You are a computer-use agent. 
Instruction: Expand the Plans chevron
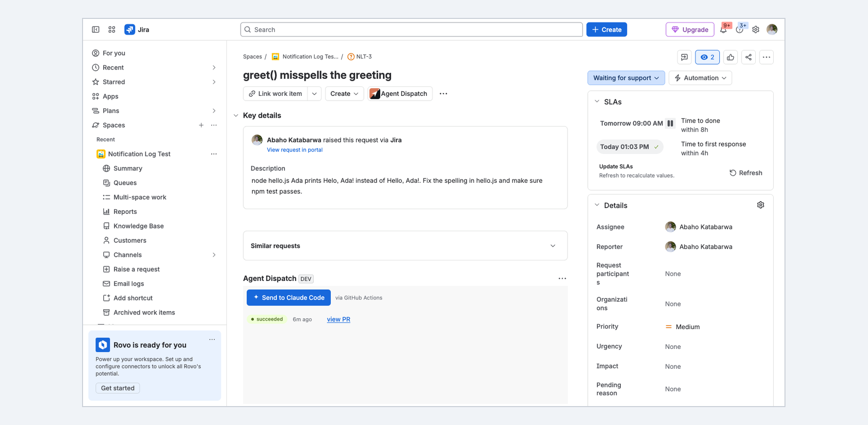click(214, 111)
